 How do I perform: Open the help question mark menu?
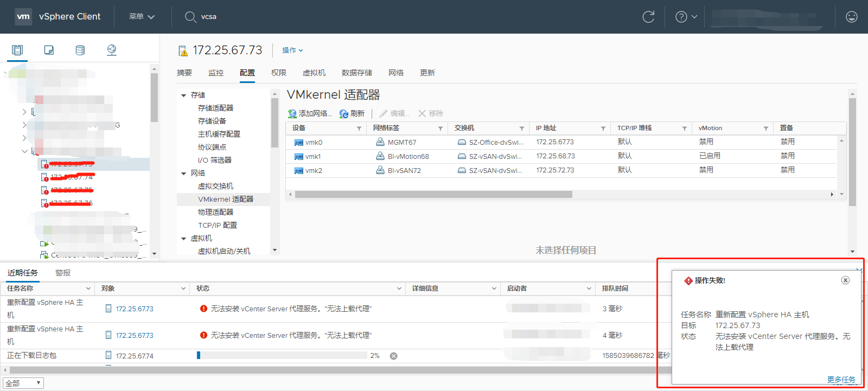(686, 17)
